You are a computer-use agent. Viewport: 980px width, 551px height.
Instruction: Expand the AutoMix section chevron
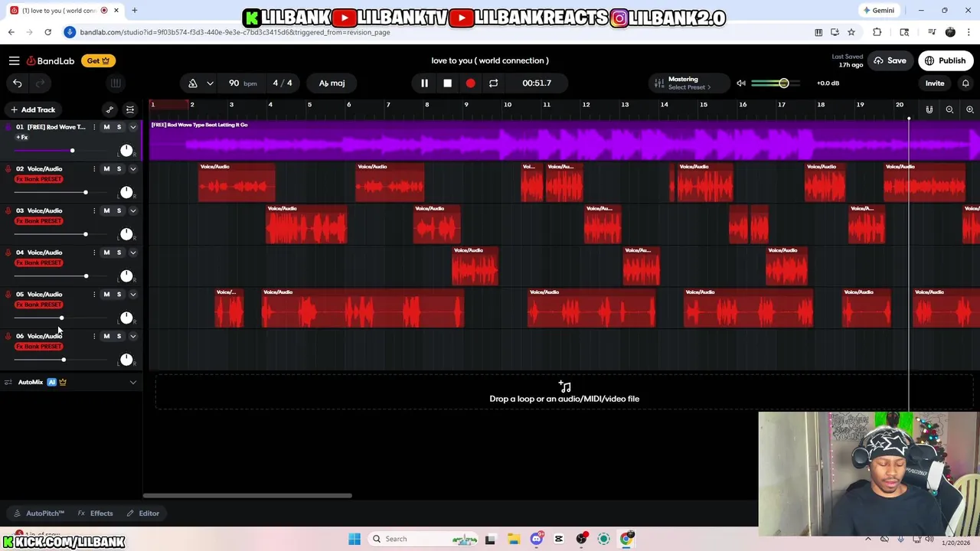click(x=132, y=382)
